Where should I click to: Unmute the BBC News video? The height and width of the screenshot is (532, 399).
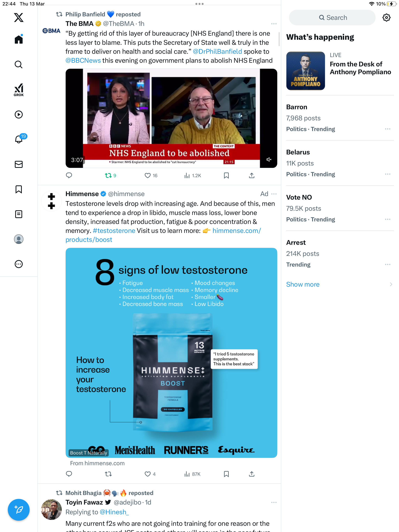(x=269, y=159)
